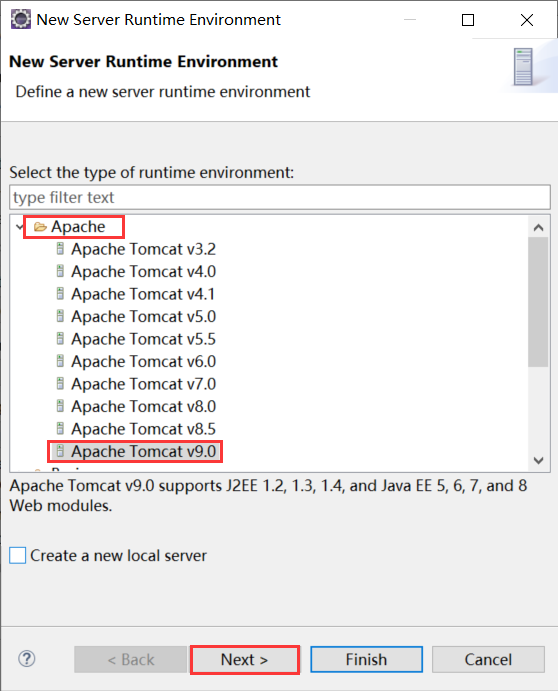Focus the type filter text field
The image size is (558, 691).
click(x=280, y=197)
